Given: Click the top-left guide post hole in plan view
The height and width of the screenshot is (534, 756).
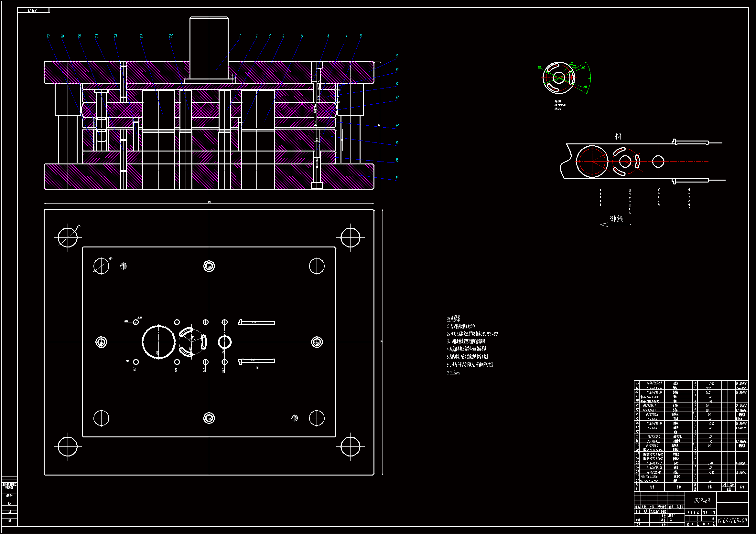Looking at the screenshot, I should [68, 237].
